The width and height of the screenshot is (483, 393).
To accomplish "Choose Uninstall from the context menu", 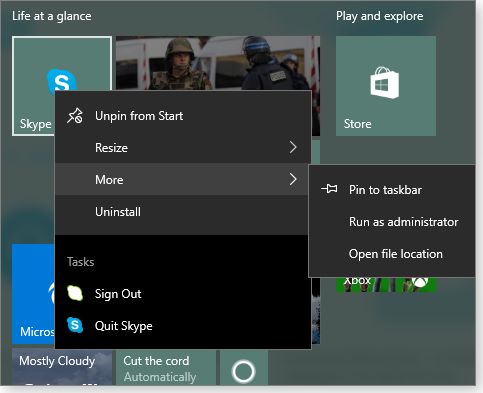I will pyautogui.click(x=181, y=212).
